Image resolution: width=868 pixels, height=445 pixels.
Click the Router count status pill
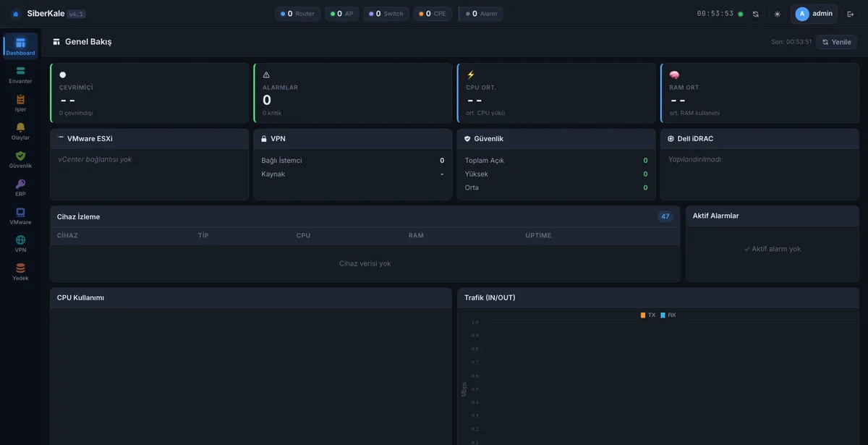297,14
